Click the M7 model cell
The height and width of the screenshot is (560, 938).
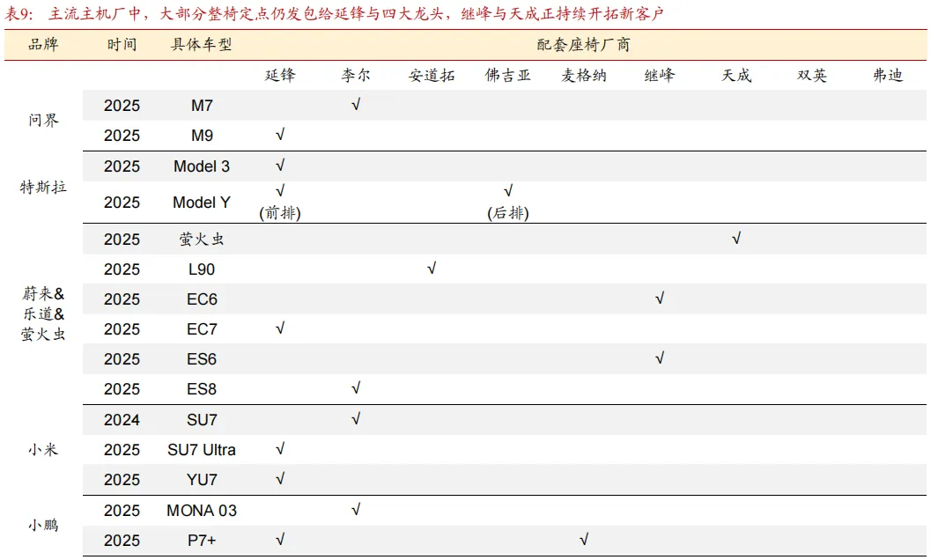[202, 106]
